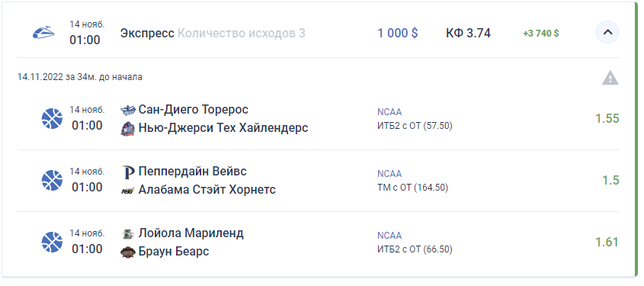Click the Браун Беарс team logo
Image resolution: width=644 pixels, height=286 pixels.
pos(128,252)
